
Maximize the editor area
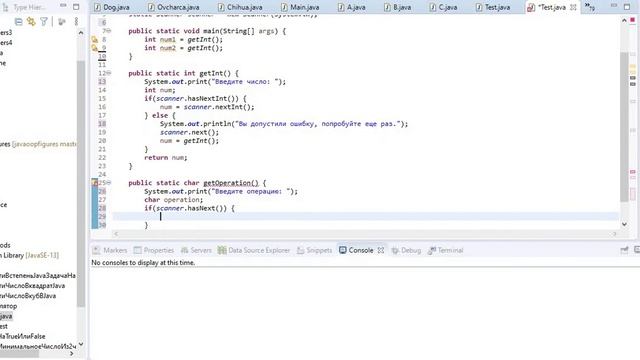point(627,7)
